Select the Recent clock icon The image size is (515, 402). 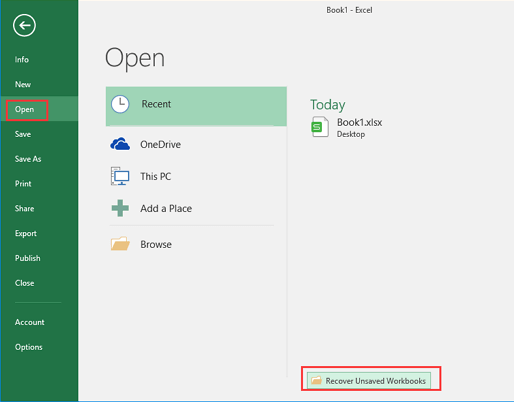pyautogui.click(x=120, y=104)
